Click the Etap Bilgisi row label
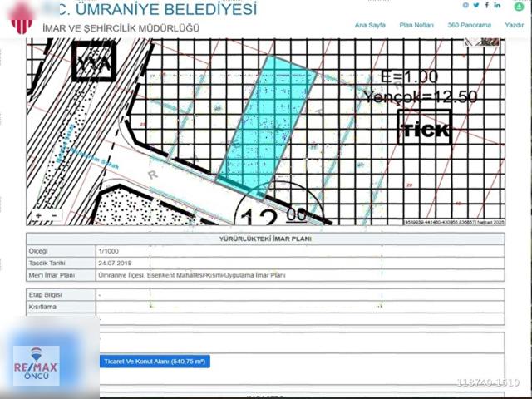The image size is (532, 399). point(45,295)
